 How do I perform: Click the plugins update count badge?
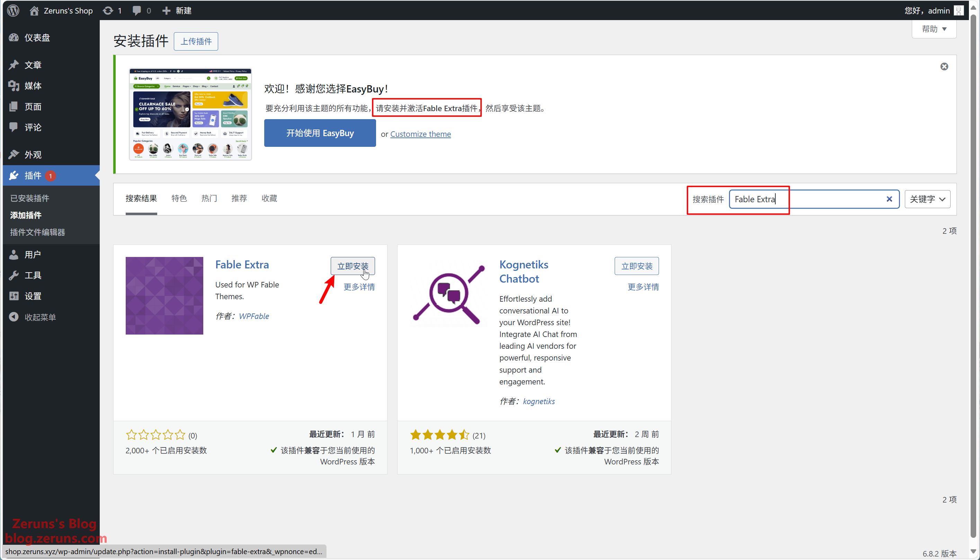click(x=50, y=176)
